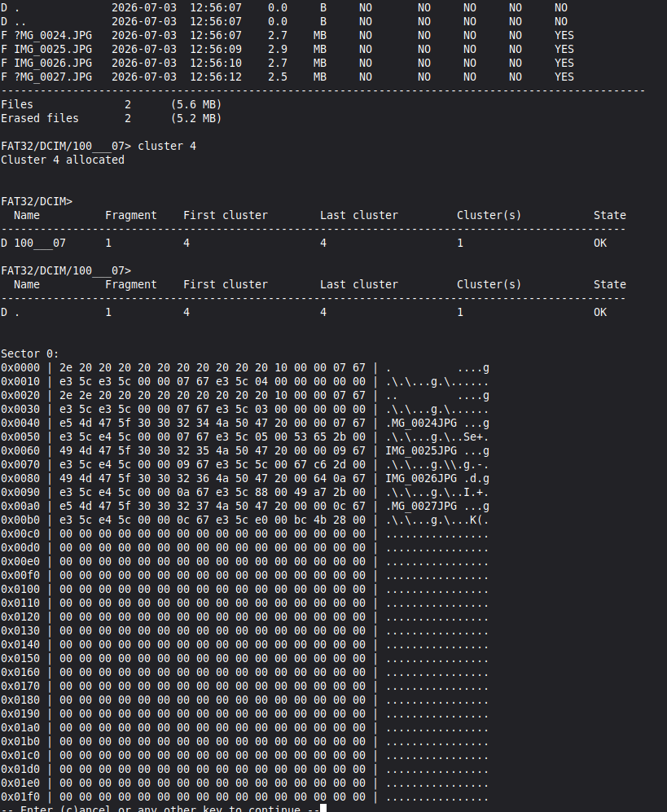Click hex offset 0x0040
The width and height of the screenshot is (667, 812).
click(x=20, y=423)
